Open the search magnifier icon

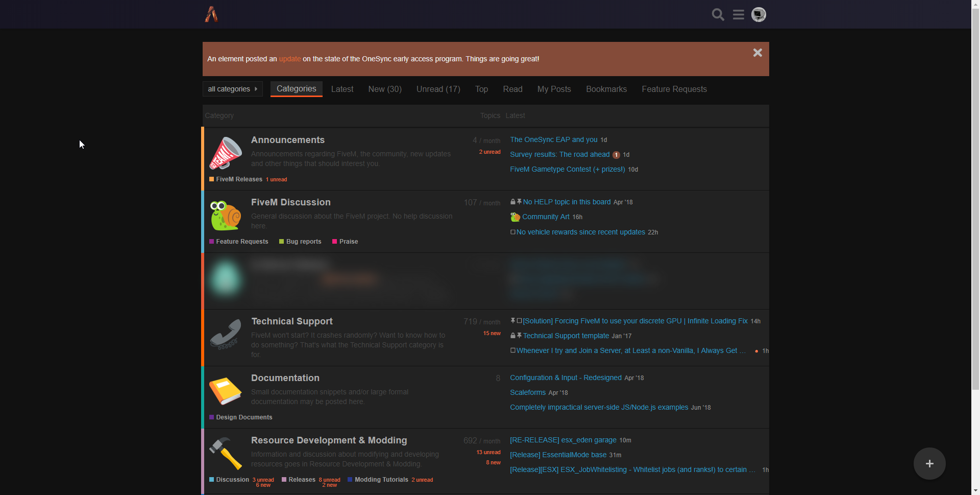[718, 15]
